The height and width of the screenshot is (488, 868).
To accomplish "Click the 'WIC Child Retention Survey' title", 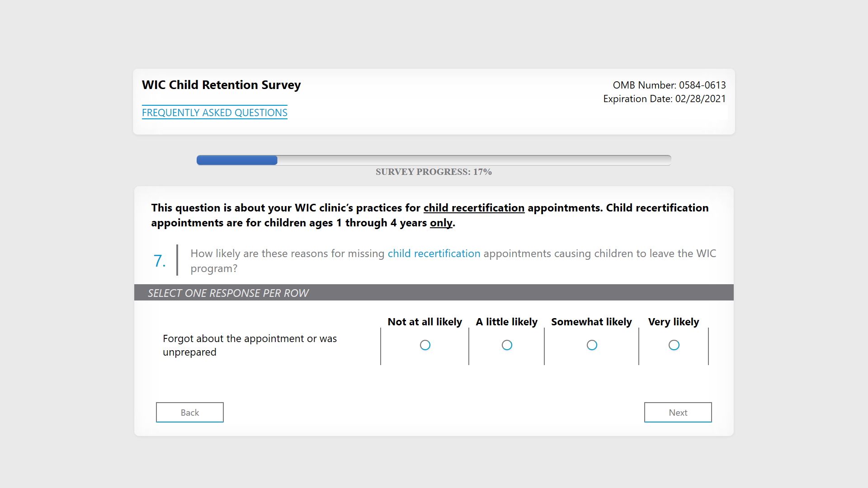I will coord(221,85).
